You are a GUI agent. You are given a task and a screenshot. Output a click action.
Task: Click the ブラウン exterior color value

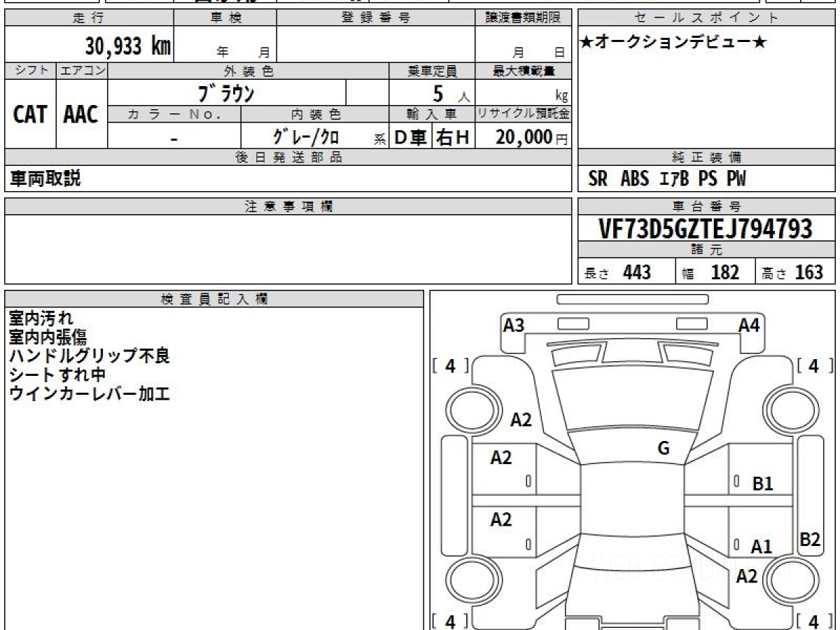pyautogui.click(x=227, y=93)
